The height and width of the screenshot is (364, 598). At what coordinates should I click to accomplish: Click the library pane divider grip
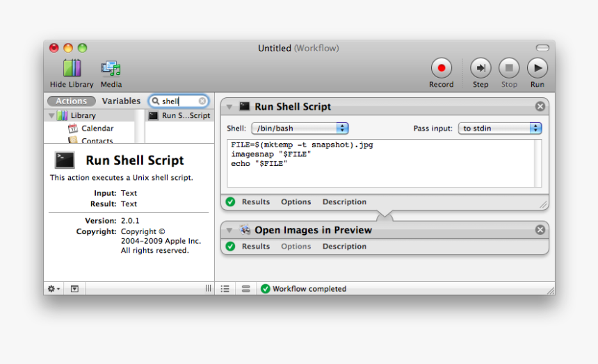208,288
